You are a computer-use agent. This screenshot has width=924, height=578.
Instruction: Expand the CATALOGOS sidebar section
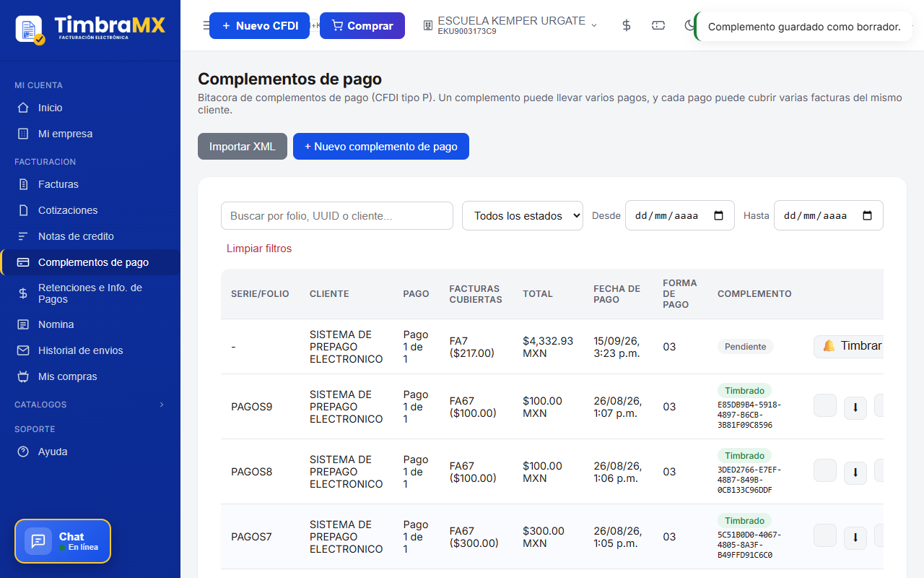[x=90, y=405]
